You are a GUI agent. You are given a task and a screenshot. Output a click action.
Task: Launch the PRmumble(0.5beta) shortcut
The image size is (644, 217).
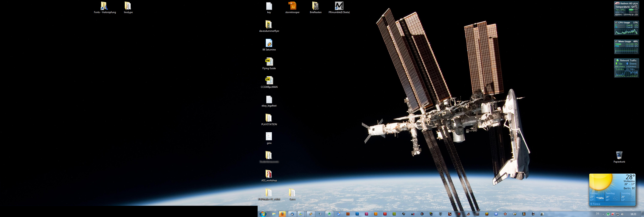point(339,7)
